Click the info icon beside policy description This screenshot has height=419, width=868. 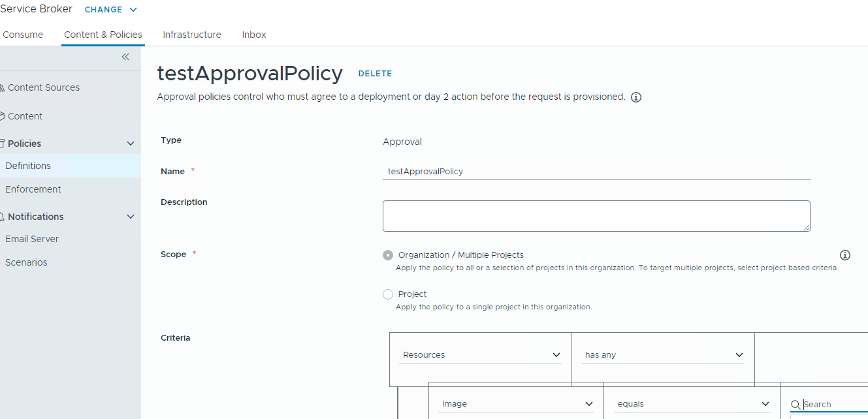(x=636, y=97)
